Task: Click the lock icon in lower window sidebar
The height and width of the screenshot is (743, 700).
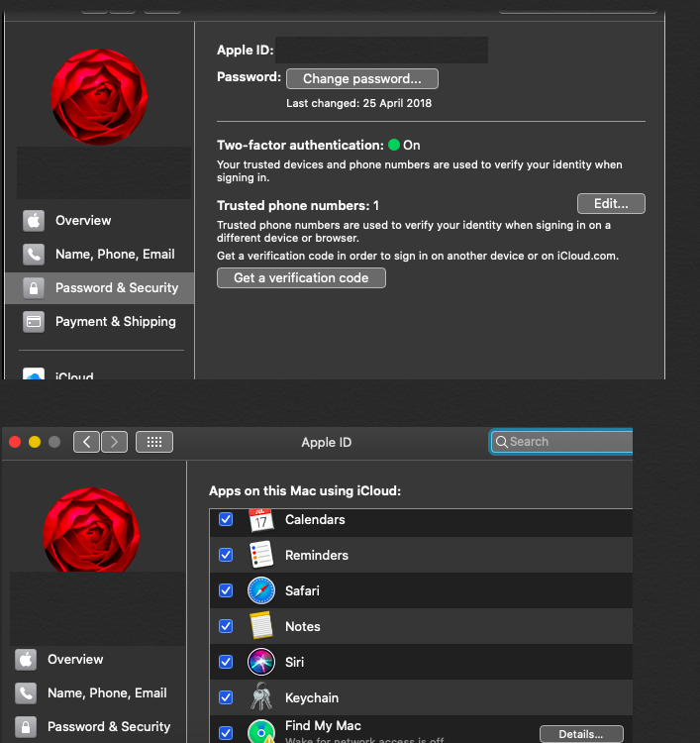Action: click(x=26, y=726)
